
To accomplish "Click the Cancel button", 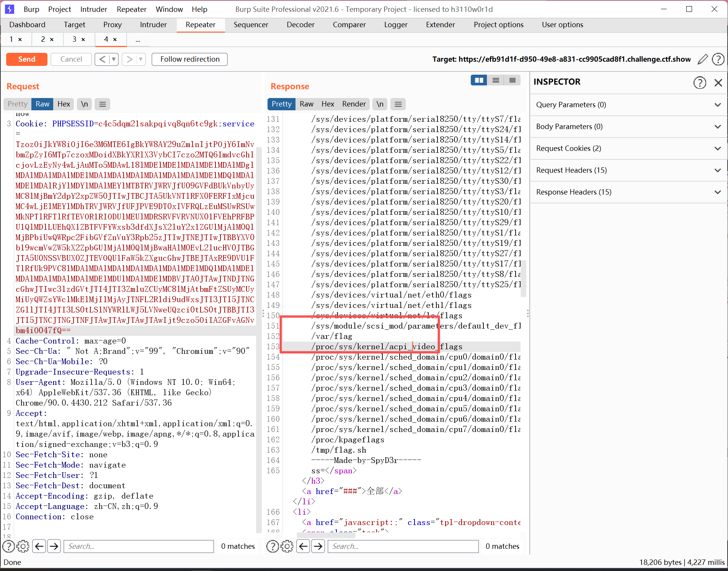I will 71,59.
